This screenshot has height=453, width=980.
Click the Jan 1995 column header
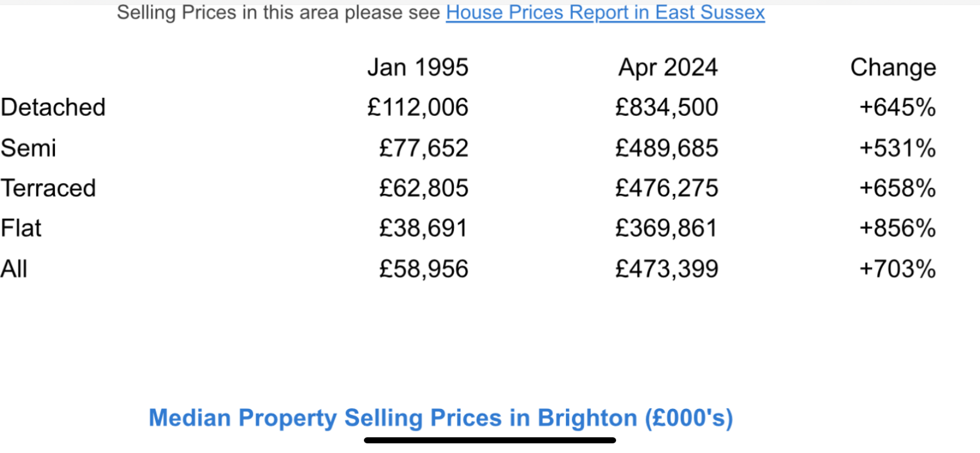coord(418,68)
